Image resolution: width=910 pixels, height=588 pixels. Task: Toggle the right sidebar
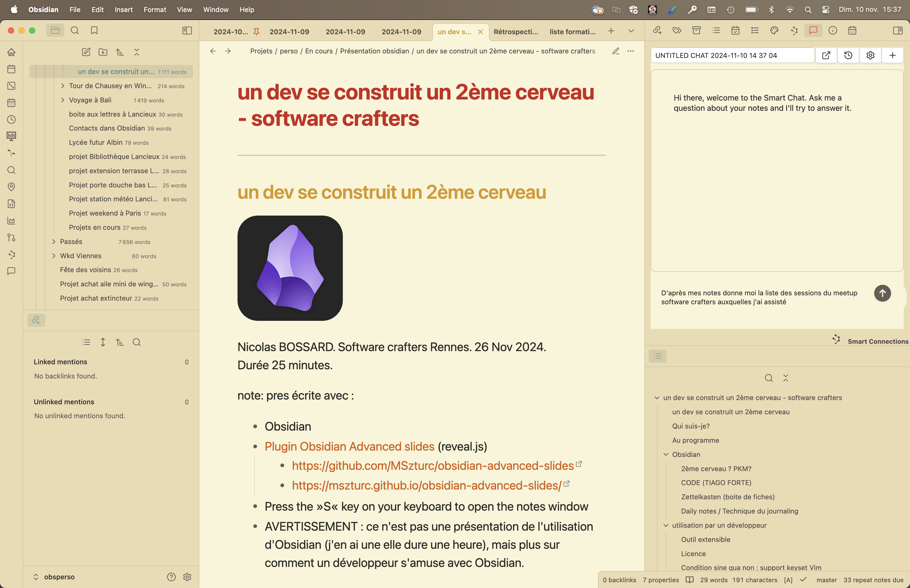[x=898, y=31]
